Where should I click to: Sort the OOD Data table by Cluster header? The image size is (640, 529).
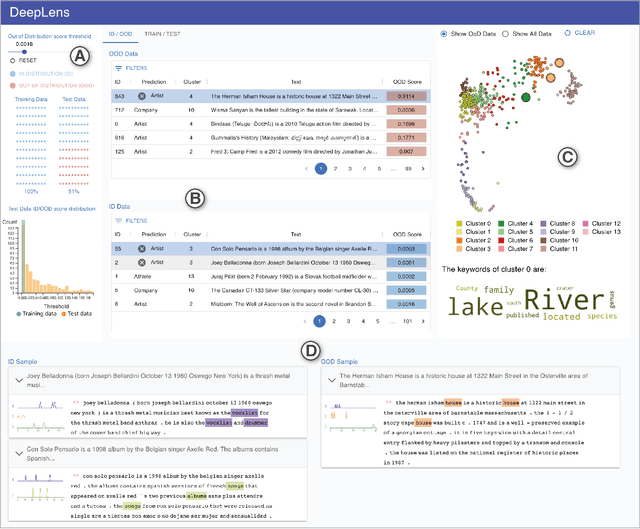pos(192,82)
